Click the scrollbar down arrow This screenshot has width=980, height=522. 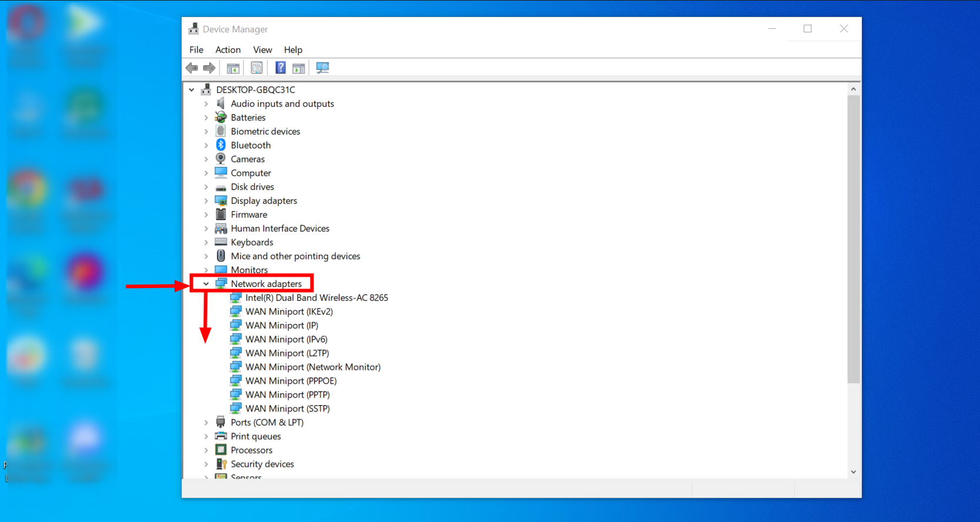[x=854, y=472]
